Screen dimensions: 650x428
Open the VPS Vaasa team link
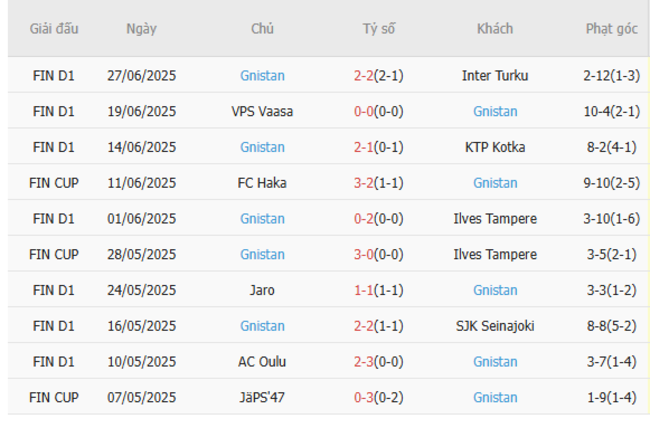point(262,111)
